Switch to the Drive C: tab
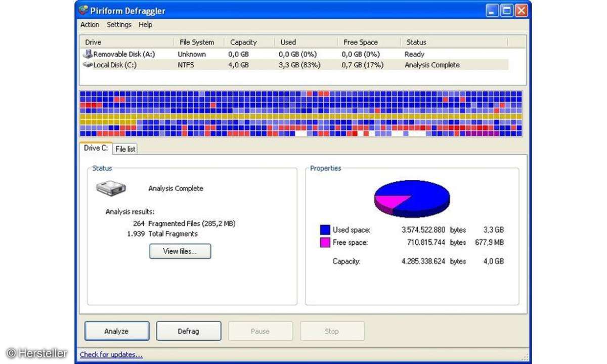The width and height of the screenshot is (607, 364). point(96,148)
